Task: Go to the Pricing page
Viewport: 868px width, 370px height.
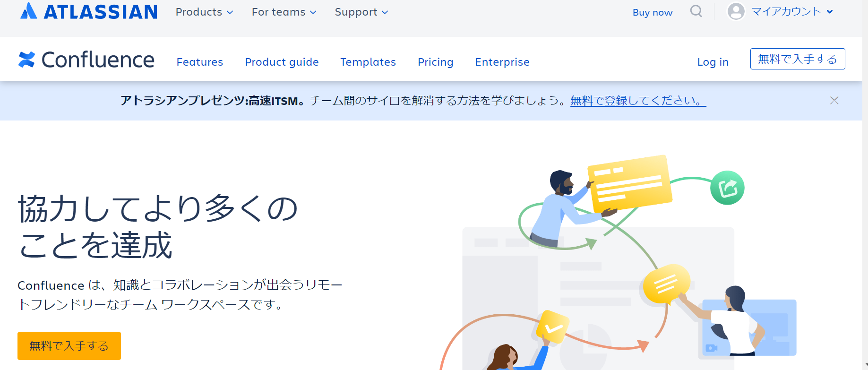Action: tap(436, 62)
